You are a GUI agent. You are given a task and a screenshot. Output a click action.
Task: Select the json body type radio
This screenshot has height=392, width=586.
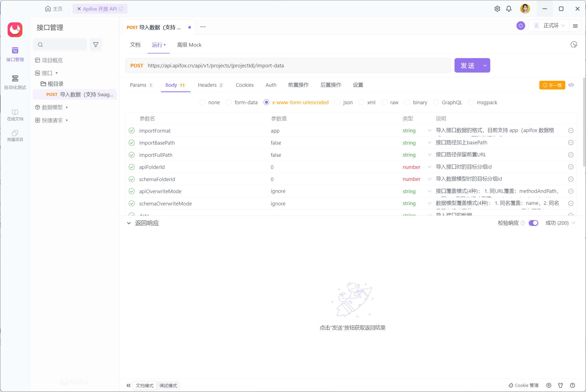tap(337, 102)
